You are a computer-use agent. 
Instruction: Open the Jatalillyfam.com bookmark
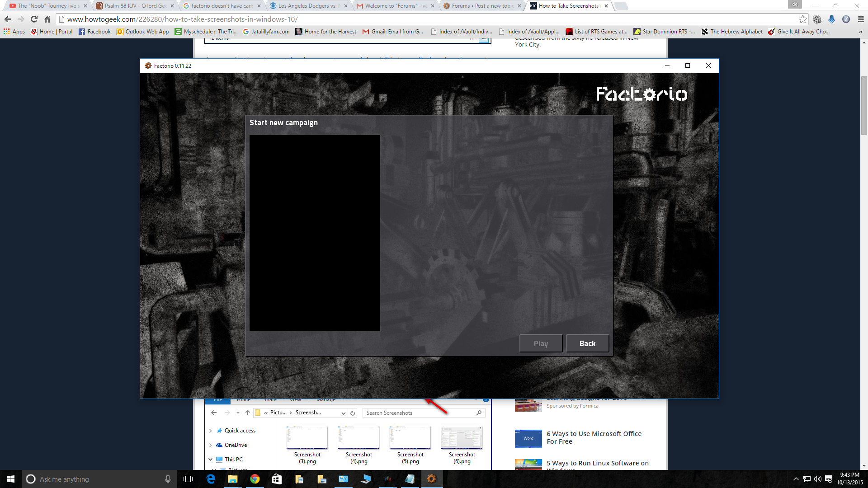tap(266, 32)
